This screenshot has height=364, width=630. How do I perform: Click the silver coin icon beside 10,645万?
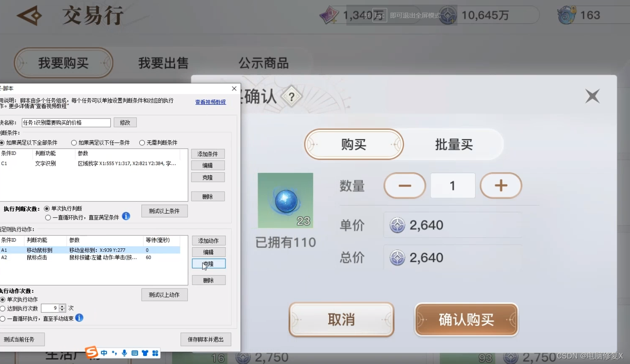point(448,16)
